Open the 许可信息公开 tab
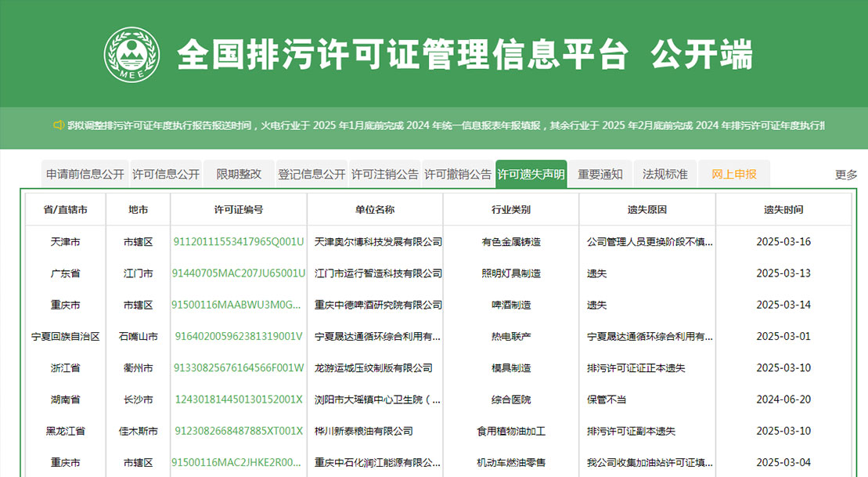 pyautogui.click(x=167, y=173)
